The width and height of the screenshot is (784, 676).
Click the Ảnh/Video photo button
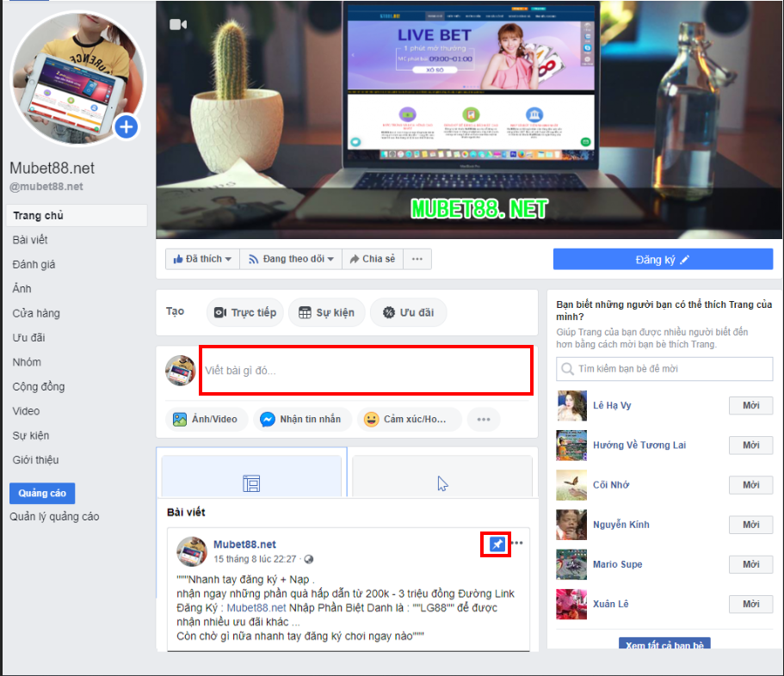point(207,420)
